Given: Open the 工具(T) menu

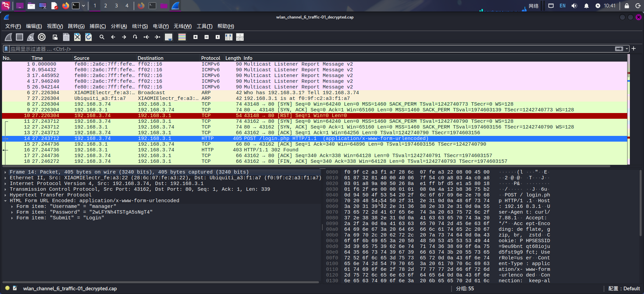Looking at the screenshot, I should pyautogui.click(x=205, y=26).
